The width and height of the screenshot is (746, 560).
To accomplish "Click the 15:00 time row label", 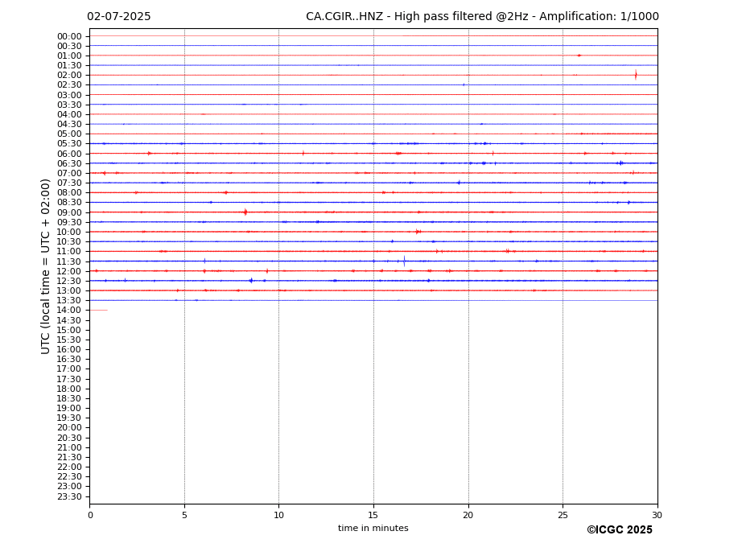I will [x=69, y=330].
